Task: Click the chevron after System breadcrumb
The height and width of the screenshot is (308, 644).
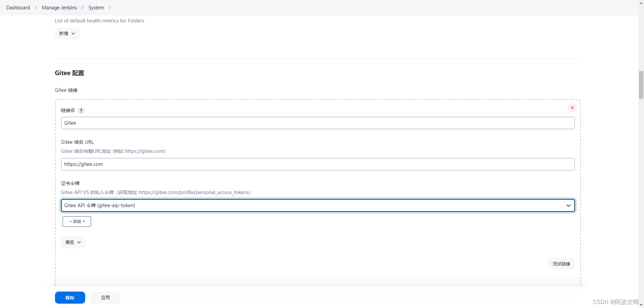Action: click(x=110, y=8)
